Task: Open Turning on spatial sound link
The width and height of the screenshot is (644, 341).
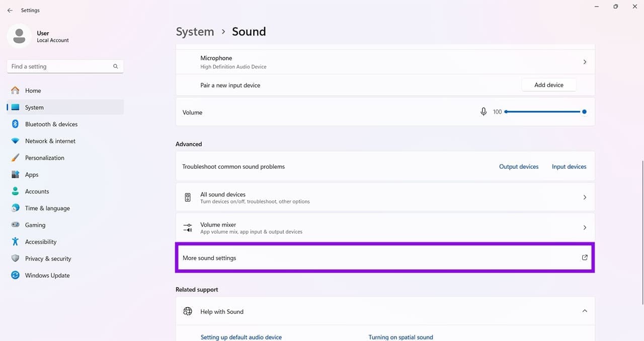Action: coord(400,337)
